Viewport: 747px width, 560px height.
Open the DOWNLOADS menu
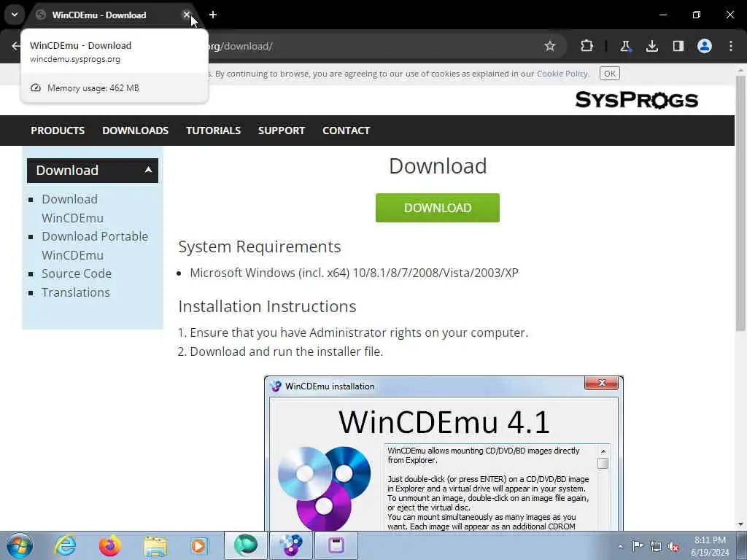[x=135, y=131]
